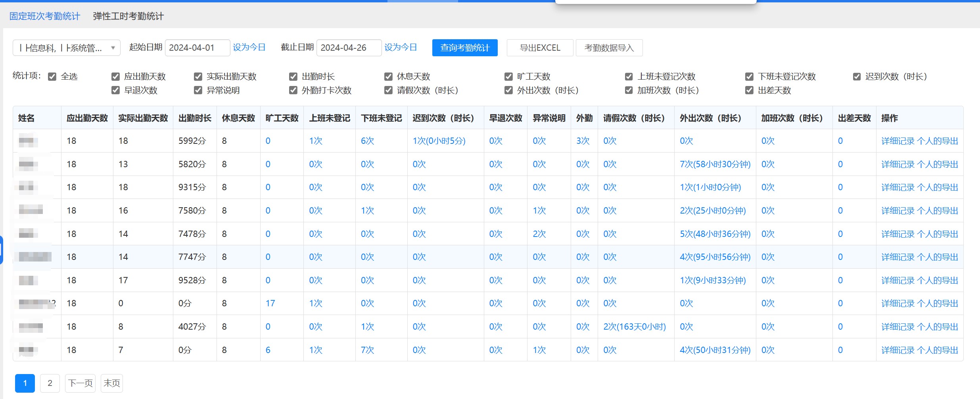Set end date via second 设为今日 link
Viewport: 980px width, 399px height.
click(401, 48)
